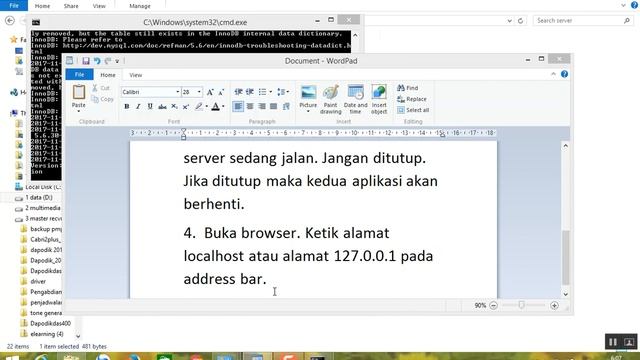
Task: Click the zoom in plus button
Action: 554,305
